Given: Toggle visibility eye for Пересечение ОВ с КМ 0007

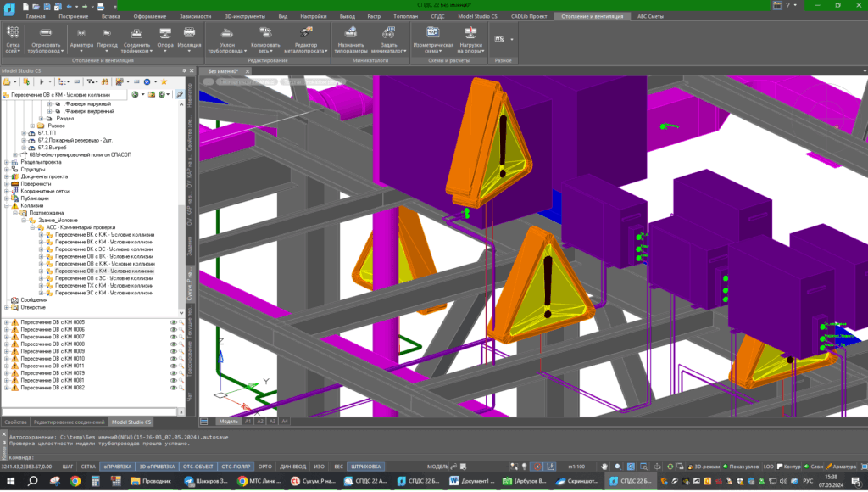Looking at the screenshot, I should point(173,337).
